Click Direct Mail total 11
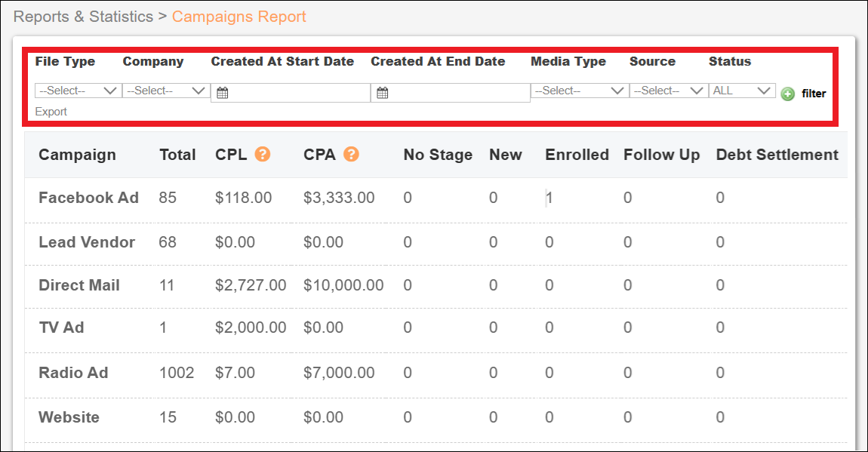This screenshot has width=868, height=452. [x=167, y=285]
